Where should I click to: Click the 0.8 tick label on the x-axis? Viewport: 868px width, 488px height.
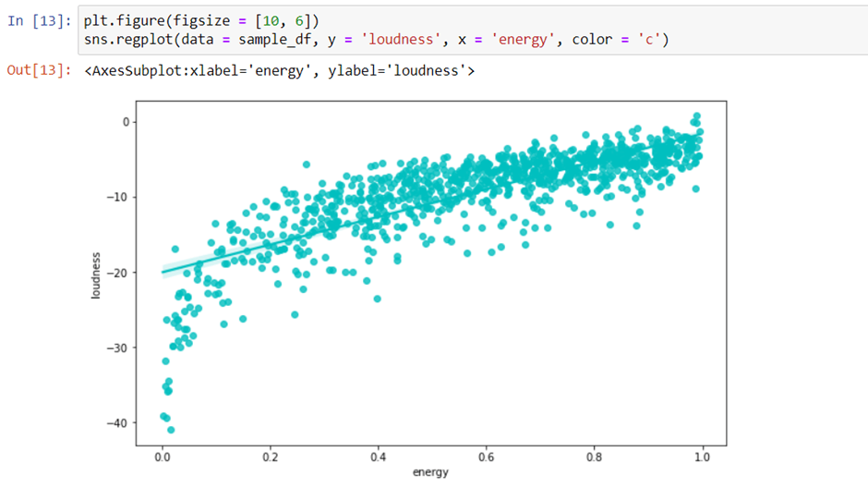click(x=594, y=457)
